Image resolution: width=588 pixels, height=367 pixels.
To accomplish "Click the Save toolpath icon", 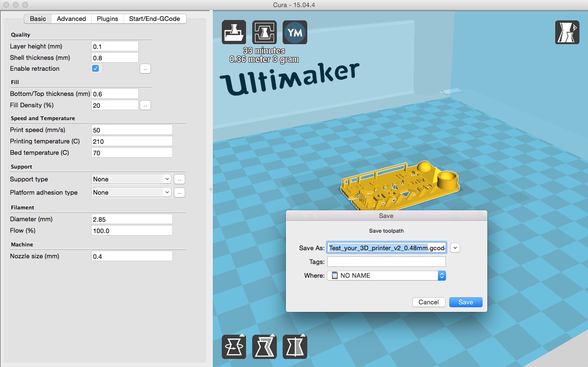I will pyautogui.click(x=265, y=32).
